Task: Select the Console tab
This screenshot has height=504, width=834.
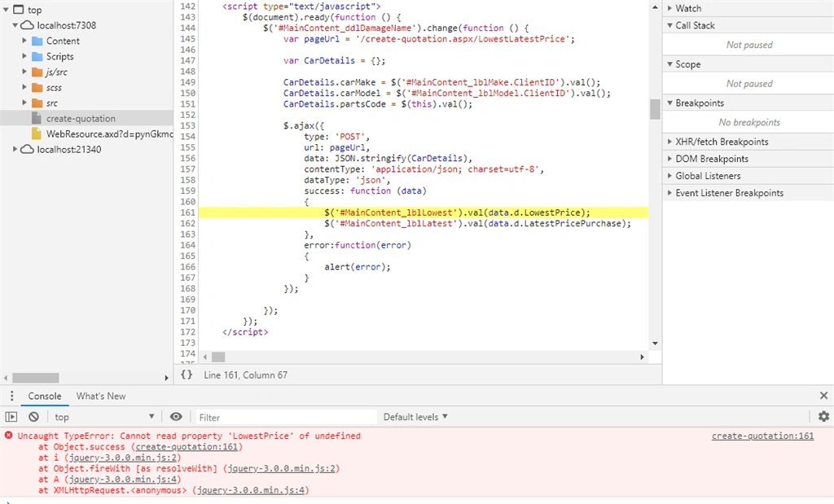Action: tap(45, 396)
